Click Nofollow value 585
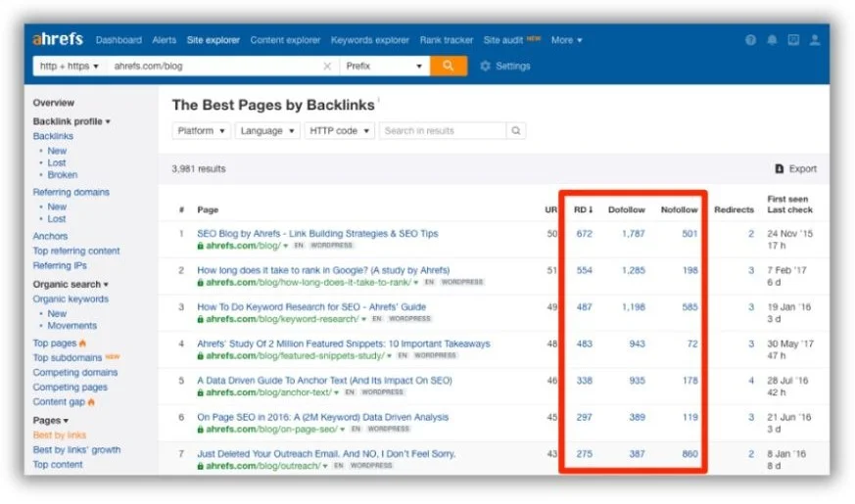 (x=689, y=307)
